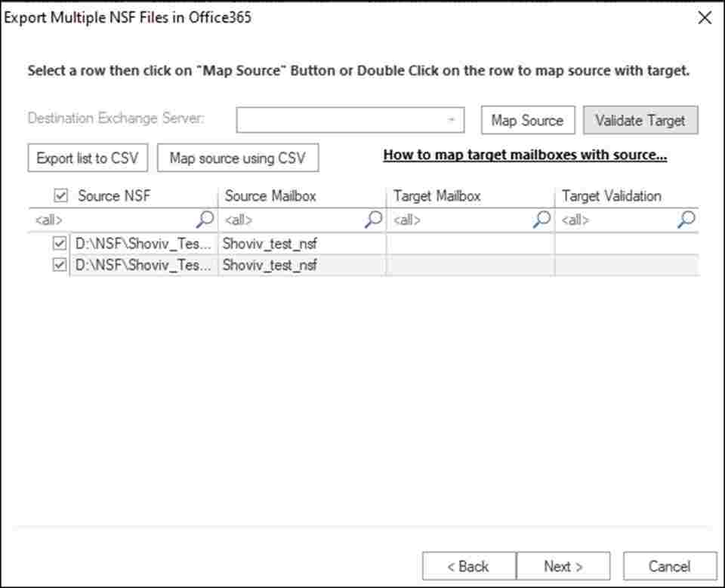Uncheck the second NSF file row checkbox

pos(60,265)
